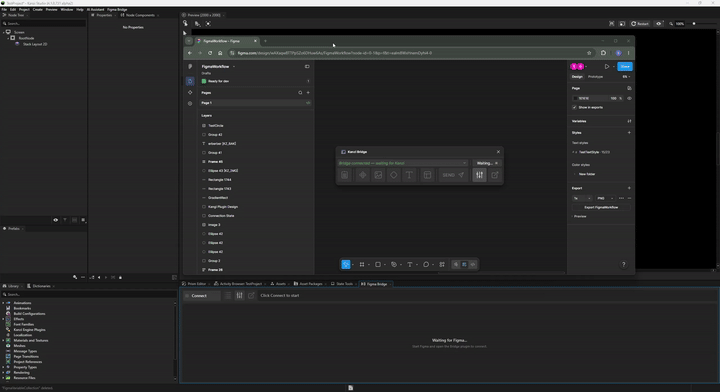Add a new page with the Pages plus icon

(x=308, y=93)
